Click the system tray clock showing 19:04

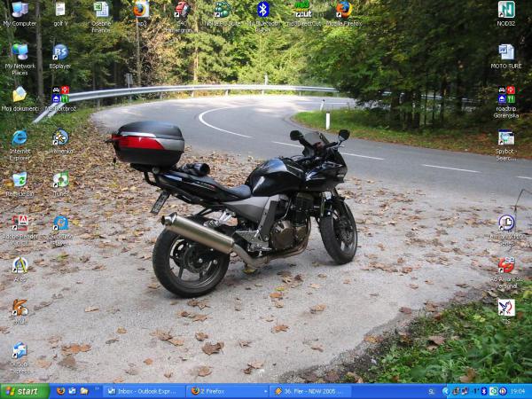pyautogui.click(x=517, y=391)
